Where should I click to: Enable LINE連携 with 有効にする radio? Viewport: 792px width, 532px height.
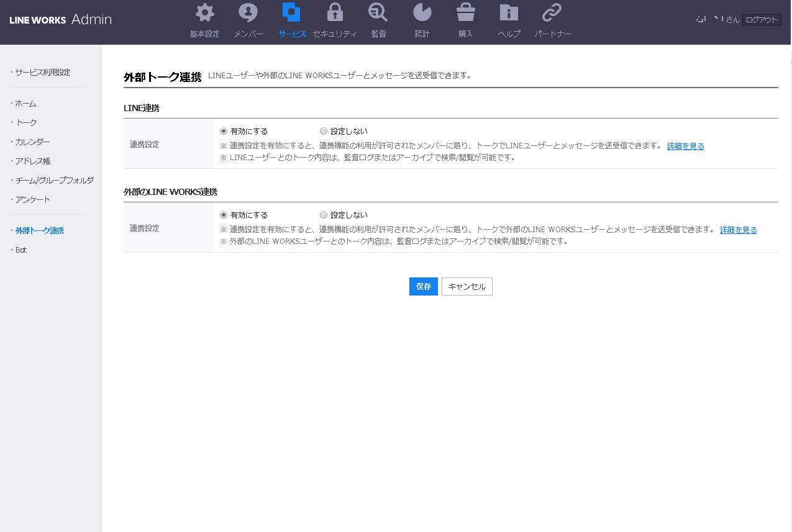[x=224, y=131]
